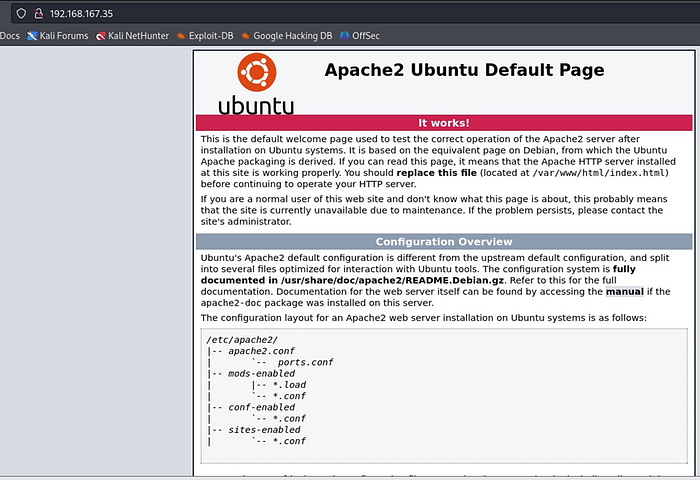Viewport: 700px width, 480px height.
Task: Click the insecure connection padlock icon
Action: pos(39,14)
